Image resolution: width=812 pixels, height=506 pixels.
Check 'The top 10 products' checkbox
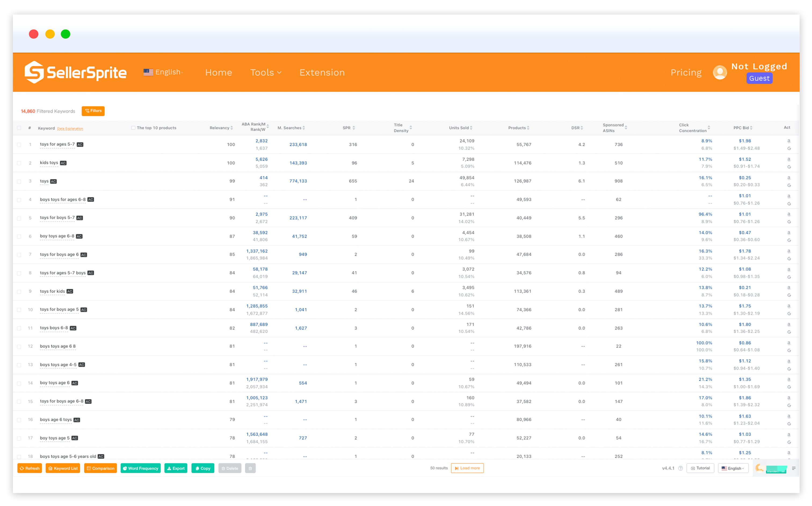133,128
